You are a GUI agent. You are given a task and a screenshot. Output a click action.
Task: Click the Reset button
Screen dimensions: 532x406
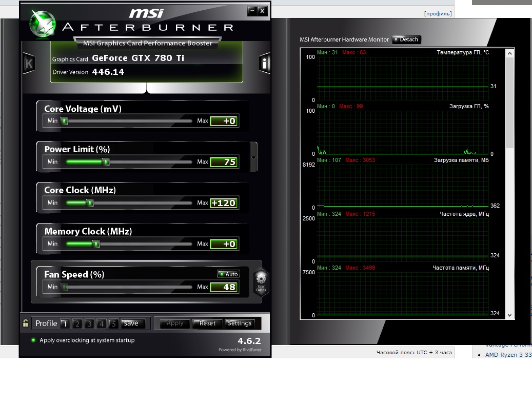coord(207,323)
